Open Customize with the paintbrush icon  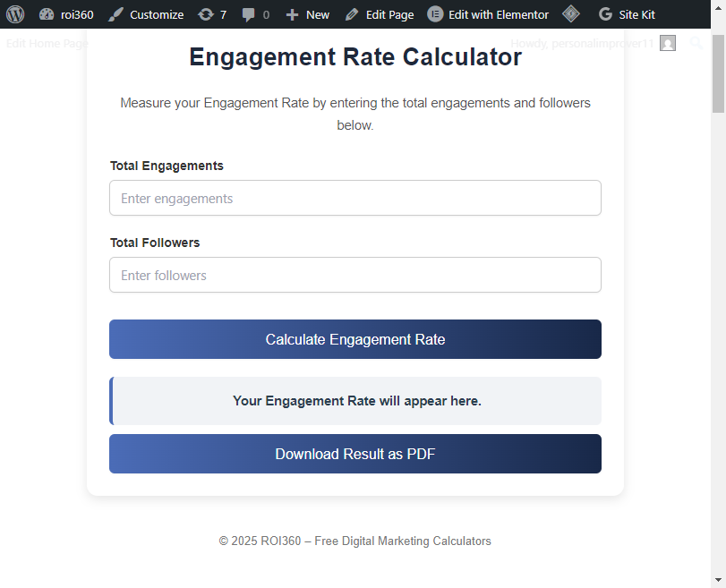tap(115, 14)
